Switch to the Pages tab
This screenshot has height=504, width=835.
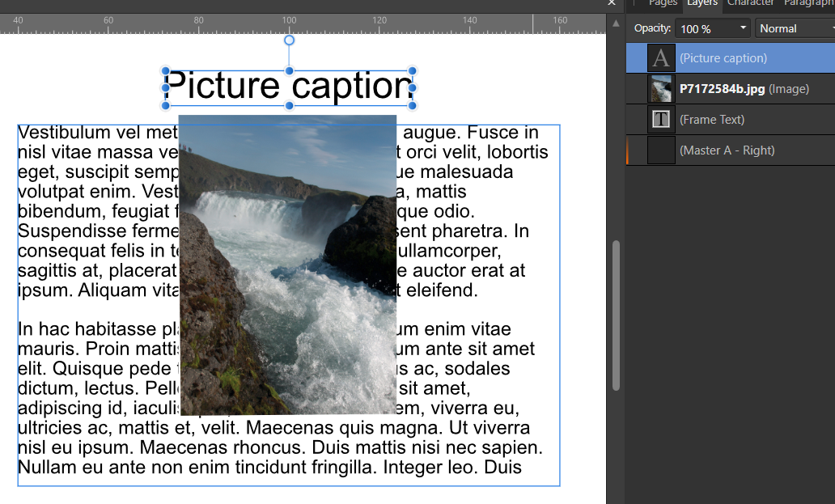(x=663, y=4)
